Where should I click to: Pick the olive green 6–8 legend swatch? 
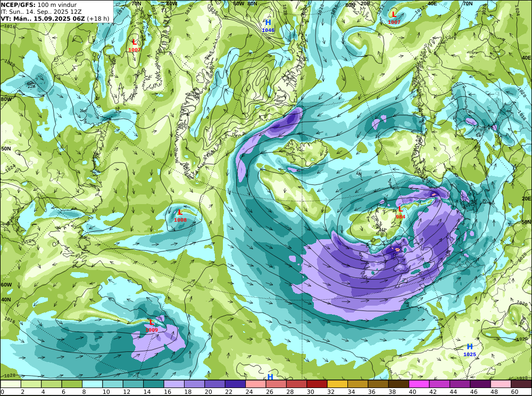[x=72, y=384]
